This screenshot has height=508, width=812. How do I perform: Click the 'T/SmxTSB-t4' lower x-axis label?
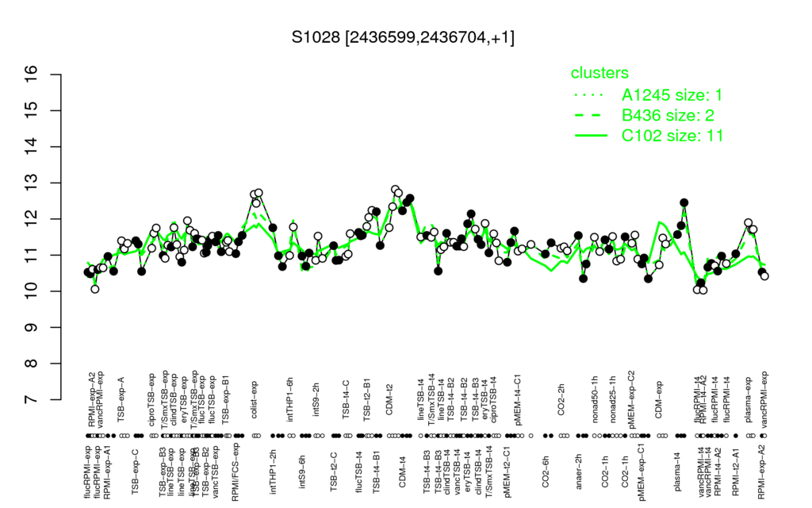pos(488,471)
